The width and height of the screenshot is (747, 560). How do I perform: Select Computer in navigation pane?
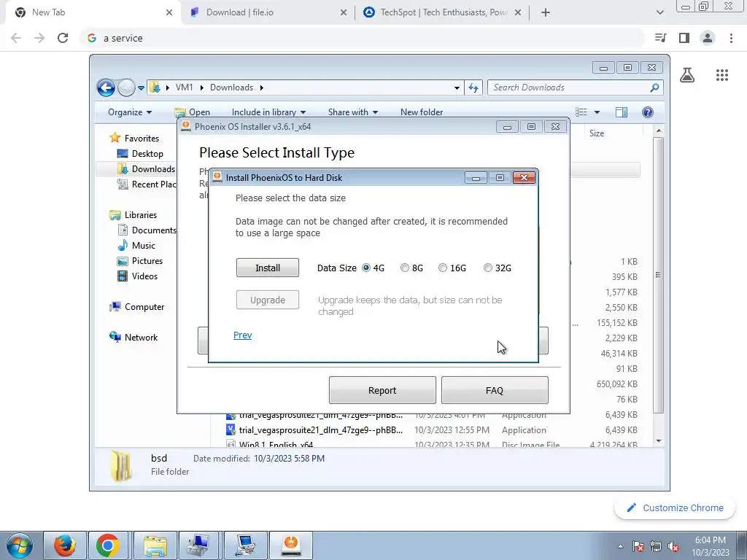(136, 307)
